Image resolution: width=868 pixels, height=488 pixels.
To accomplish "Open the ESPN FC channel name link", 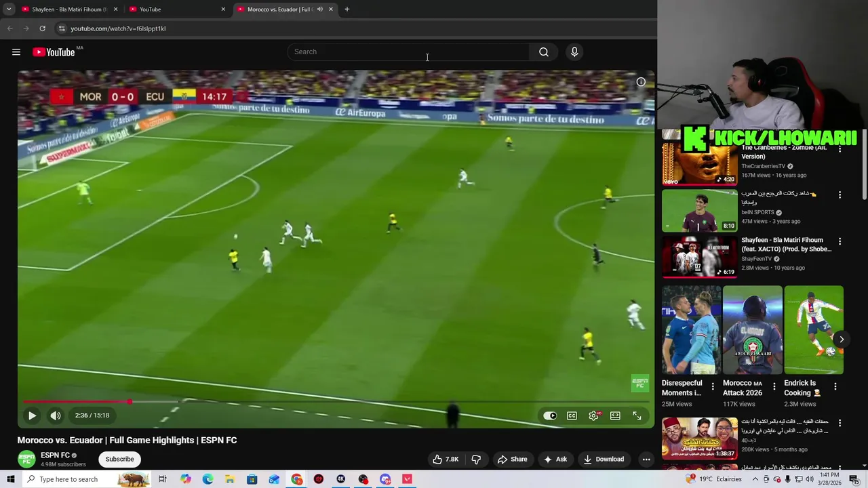I will coord(55,455).
